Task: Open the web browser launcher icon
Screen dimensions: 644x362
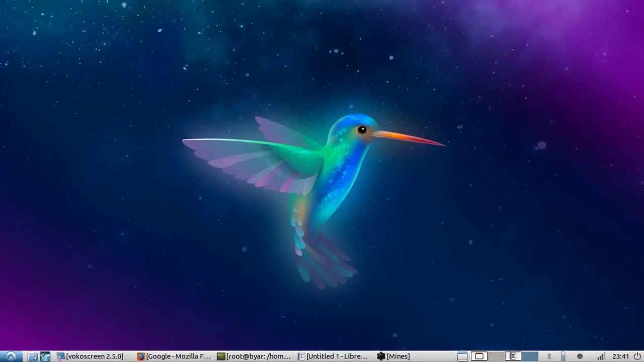Action: pos(45,356)
